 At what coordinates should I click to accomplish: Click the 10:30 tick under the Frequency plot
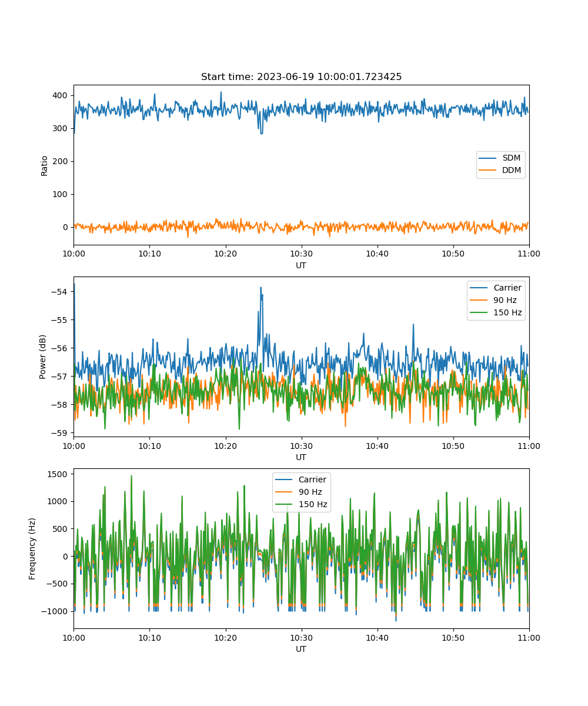301,638
